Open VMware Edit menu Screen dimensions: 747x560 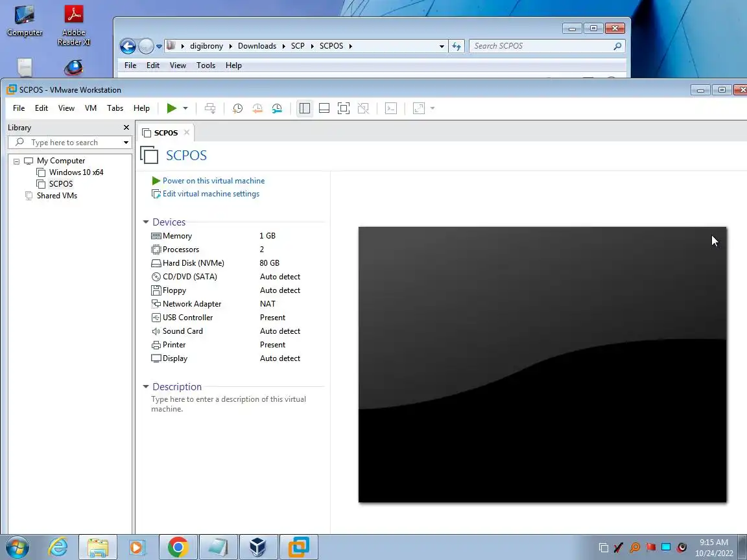[41, 108]
